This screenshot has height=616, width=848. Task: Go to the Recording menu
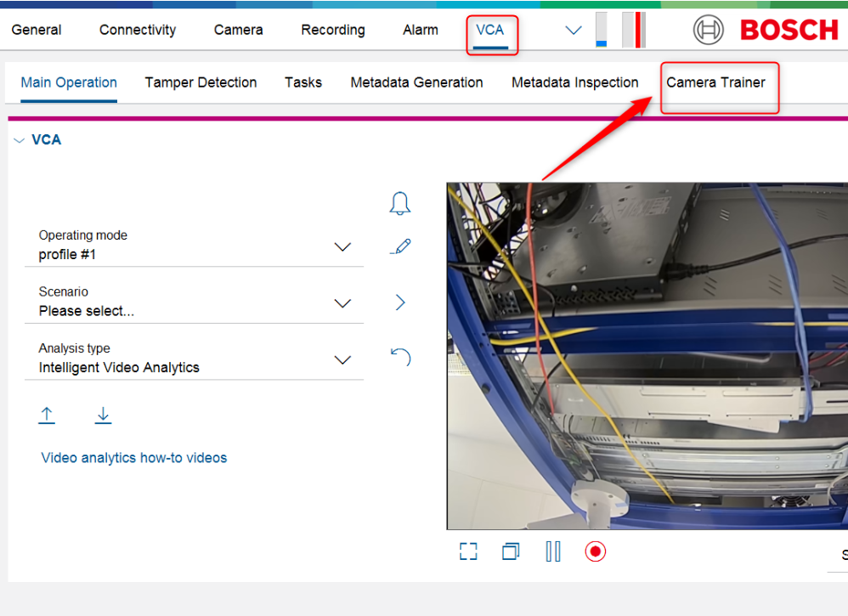332,30
